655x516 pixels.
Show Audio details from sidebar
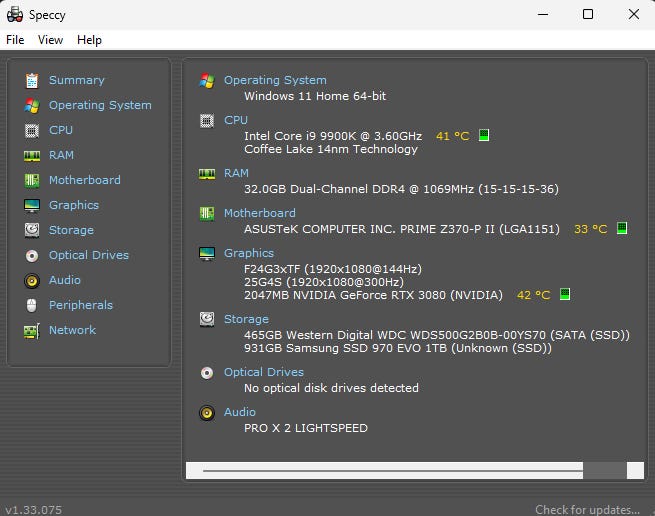65,280
